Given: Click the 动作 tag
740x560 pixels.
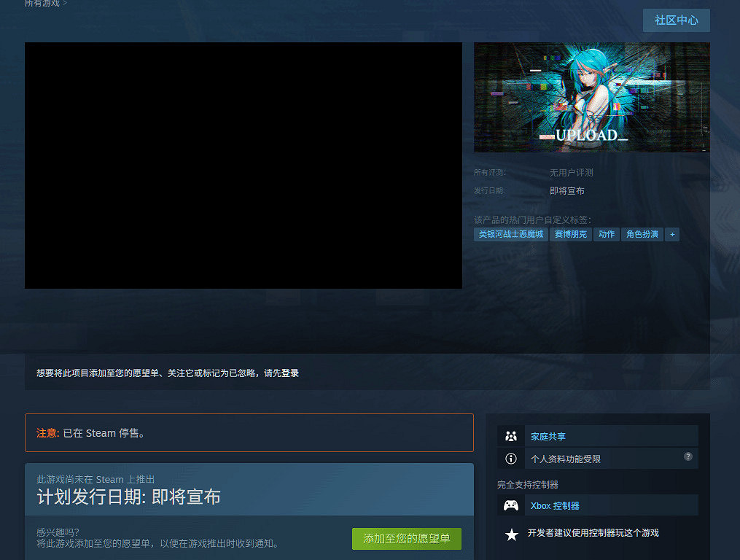Looking at the screenshot, I should click(606, 234).
